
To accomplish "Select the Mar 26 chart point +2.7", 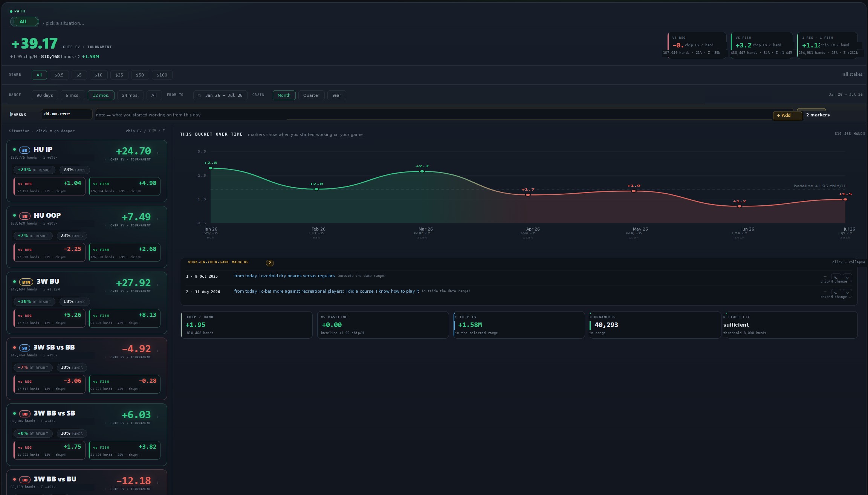I will pyautogui.click(x=422, y=171).
